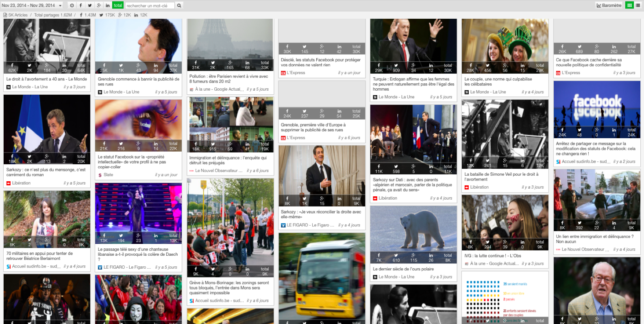This screenshot has width=644, height=324.
Task: Toggle the green 'total' sort button
Action: tap(118, 5)
